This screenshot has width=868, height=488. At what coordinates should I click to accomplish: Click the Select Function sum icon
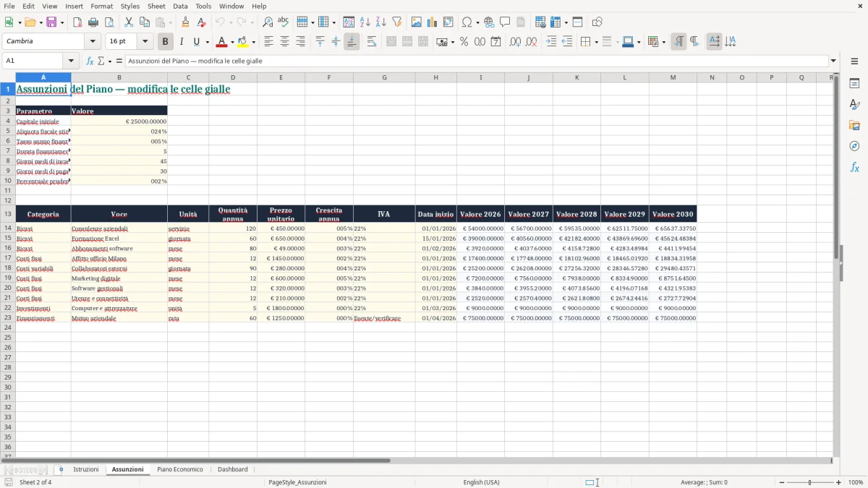(103, 61)
